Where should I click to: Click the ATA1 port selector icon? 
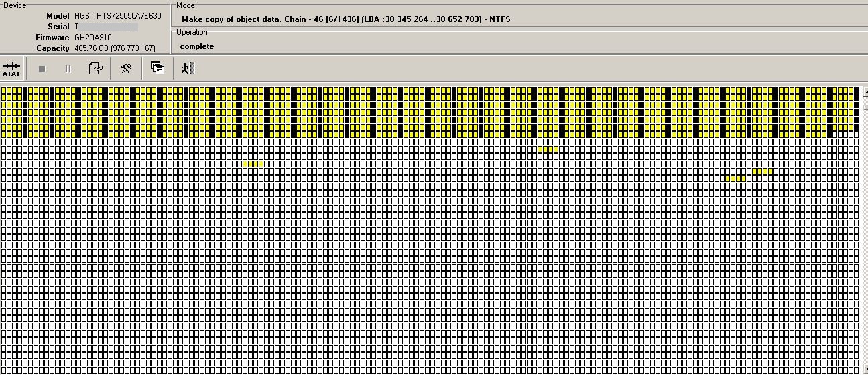11,68
